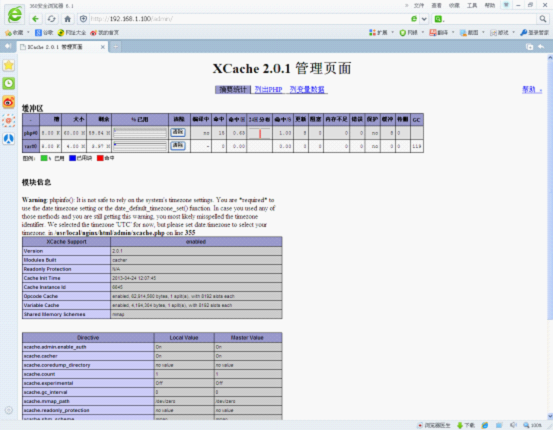Click into the search box next to the address bar

(x=490, y=19)
